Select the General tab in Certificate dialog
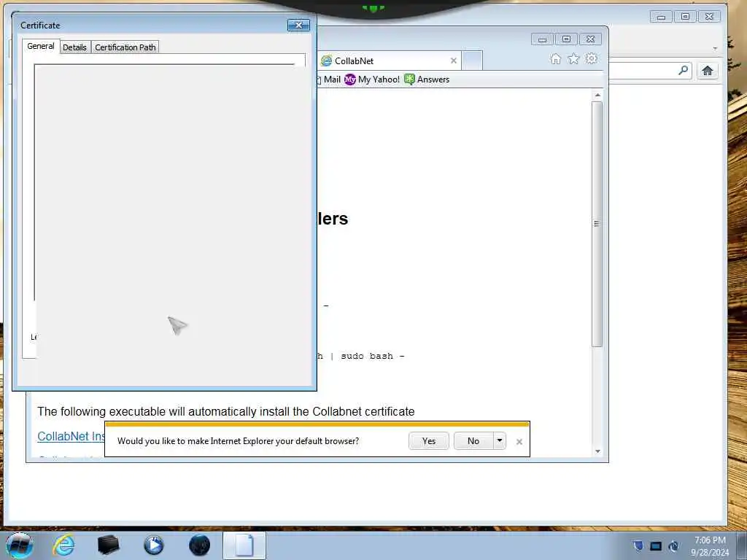This screenshot has width=747, height=560. pyautogui.click(x=41, y=46)
